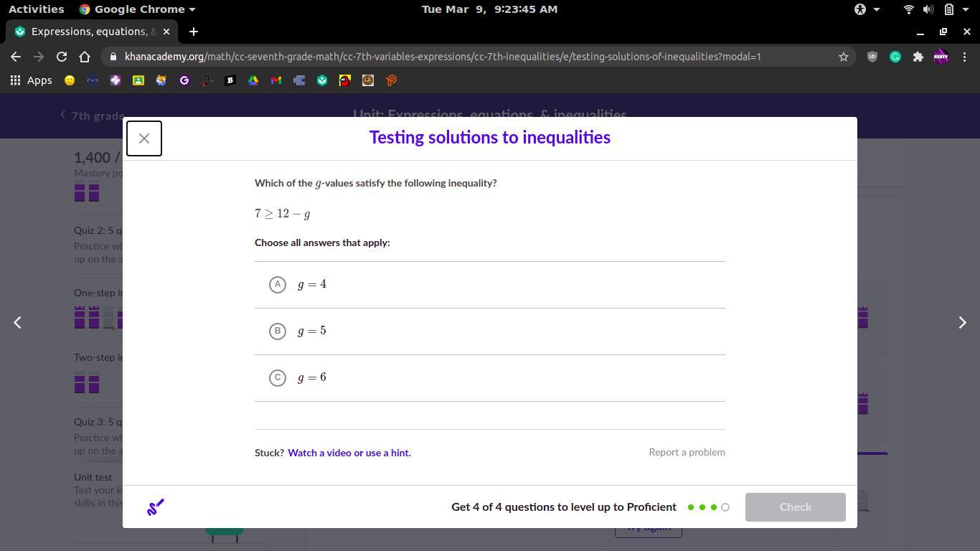Open the Khan Academy bookmark icon
Viewport: 980px width, 551px height.
point(322,80)
